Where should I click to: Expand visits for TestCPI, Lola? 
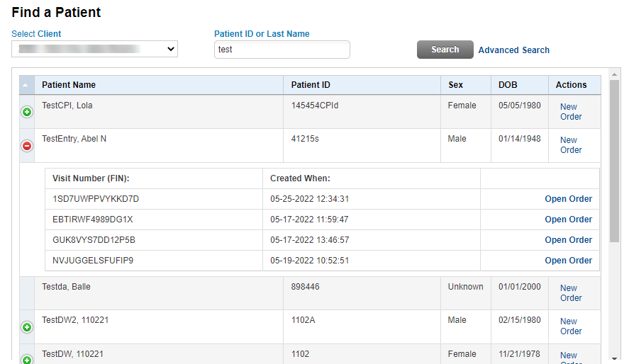(27, 113)
